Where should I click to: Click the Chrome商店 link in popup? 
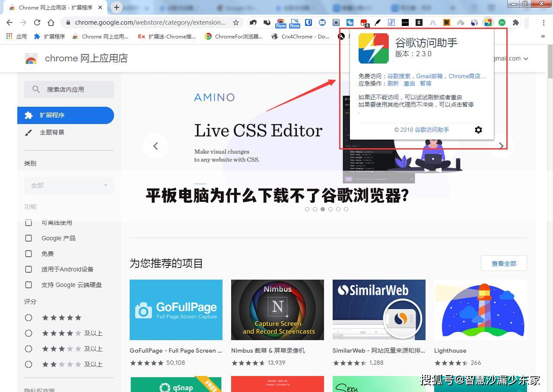click(x=467, y=76)
